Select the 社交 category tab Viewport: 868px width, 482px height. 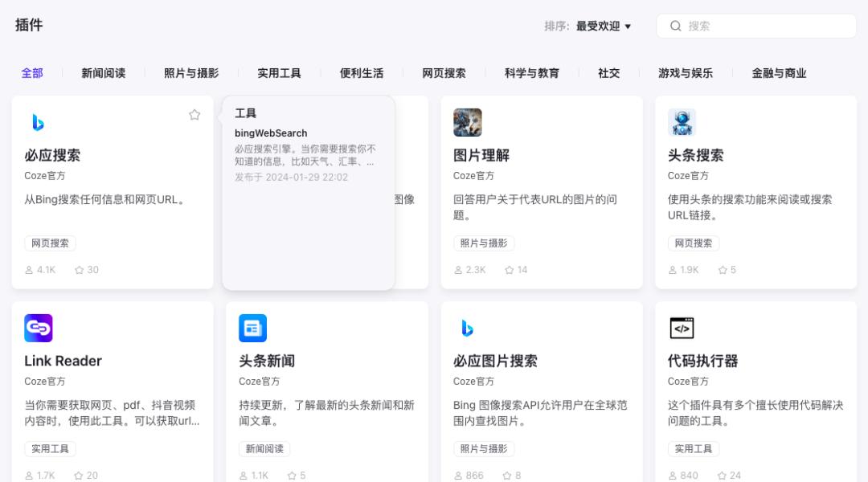pyautogui.click(x=609, y=73)
